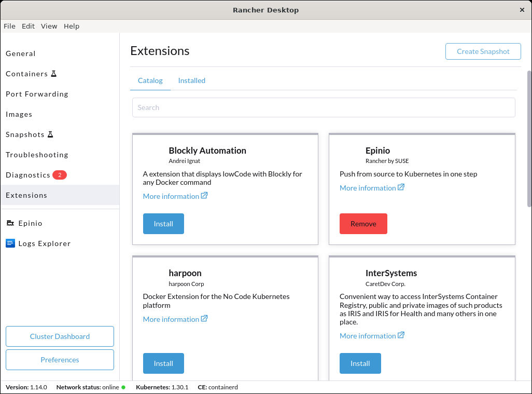Click the Diagnostics badge showing 2
The height and width of the screenshot is (394, 532).
click(x=60, y=175)
